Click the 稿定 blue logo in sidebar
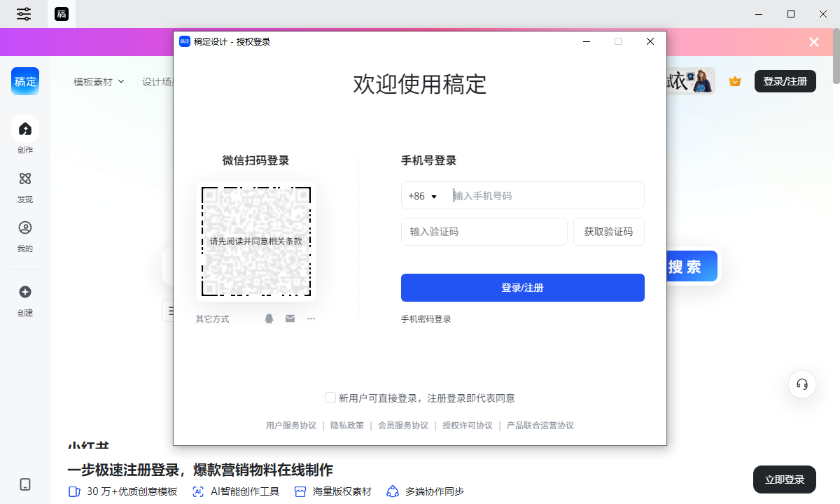840x504 pixels. 25,81
